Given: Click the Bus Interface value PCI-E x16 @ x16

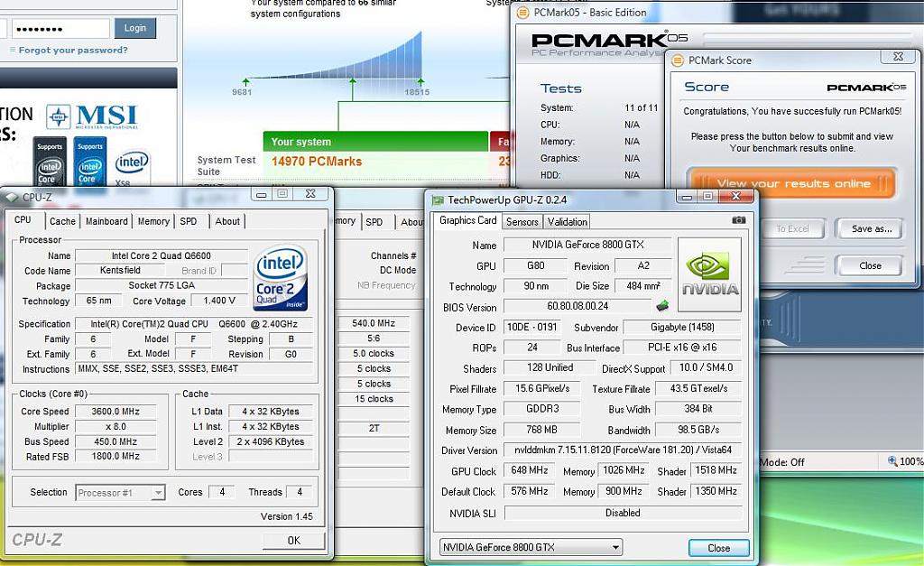Looking at the screenshot, I should tap(682, 348).
